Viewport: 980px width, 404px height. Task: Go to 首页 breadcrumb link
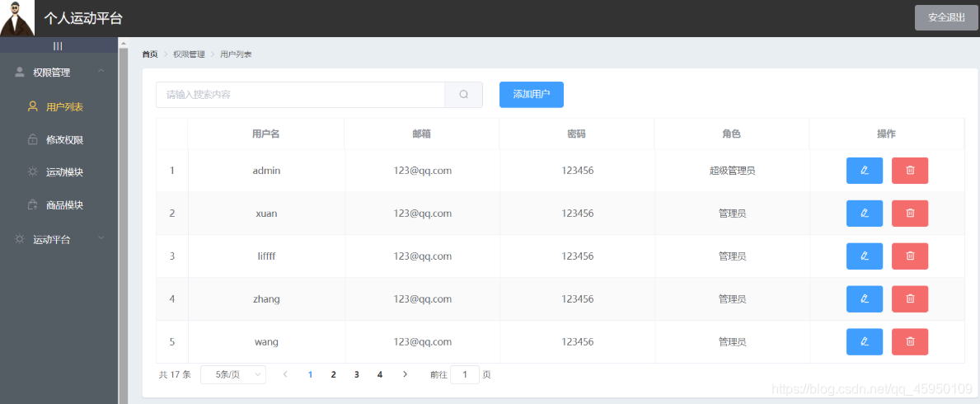(x=150, y=54)
